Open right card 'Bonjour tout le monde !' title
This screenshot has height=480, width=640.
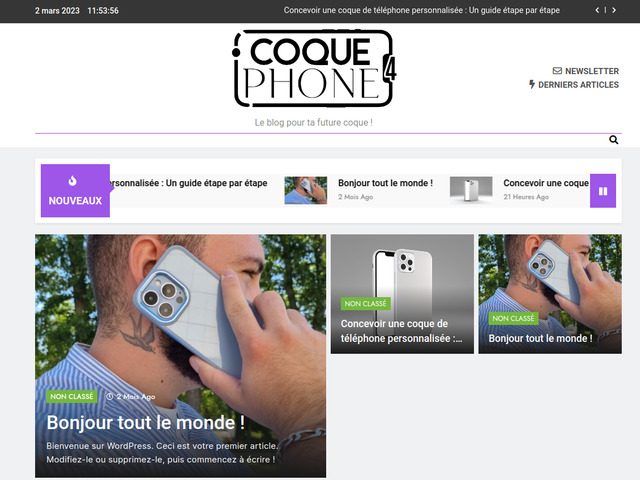click(x=540, y=338)
